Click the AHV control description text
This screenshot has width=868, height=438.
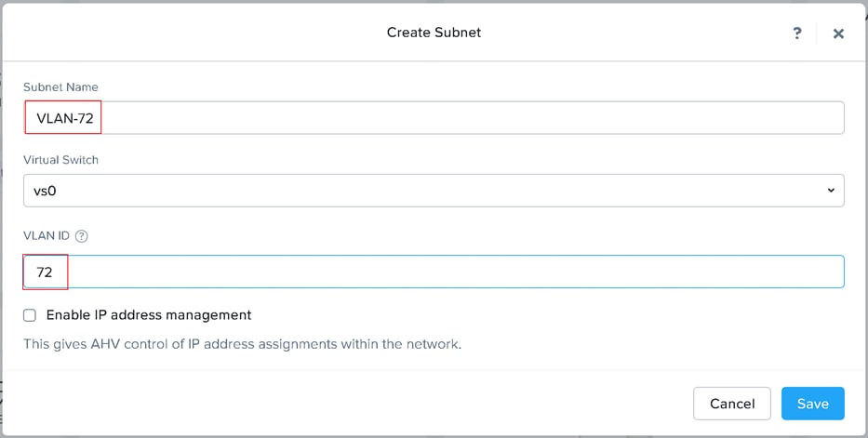point(242,344)
